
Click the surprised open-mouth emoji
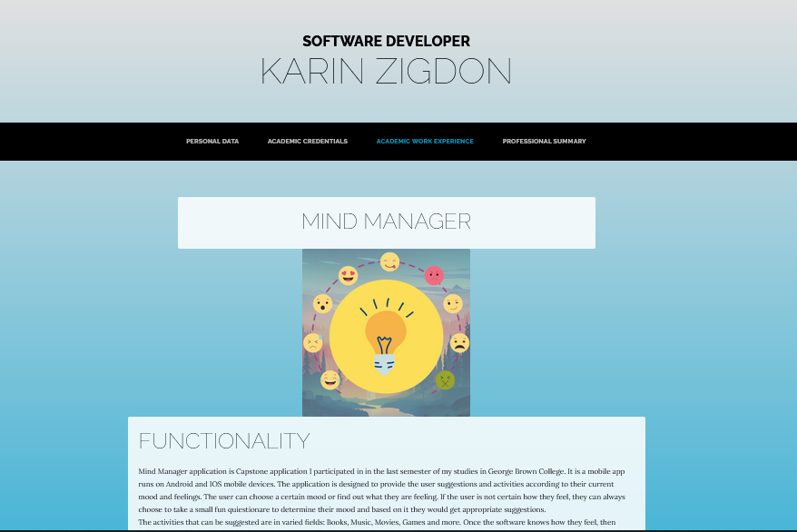[322, 303]
